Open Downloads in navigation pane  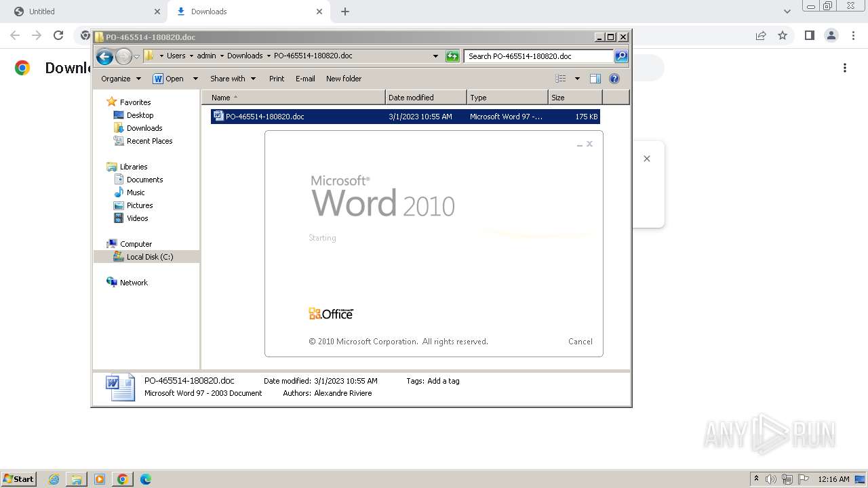pyautogui.click(x=144, y=128)
